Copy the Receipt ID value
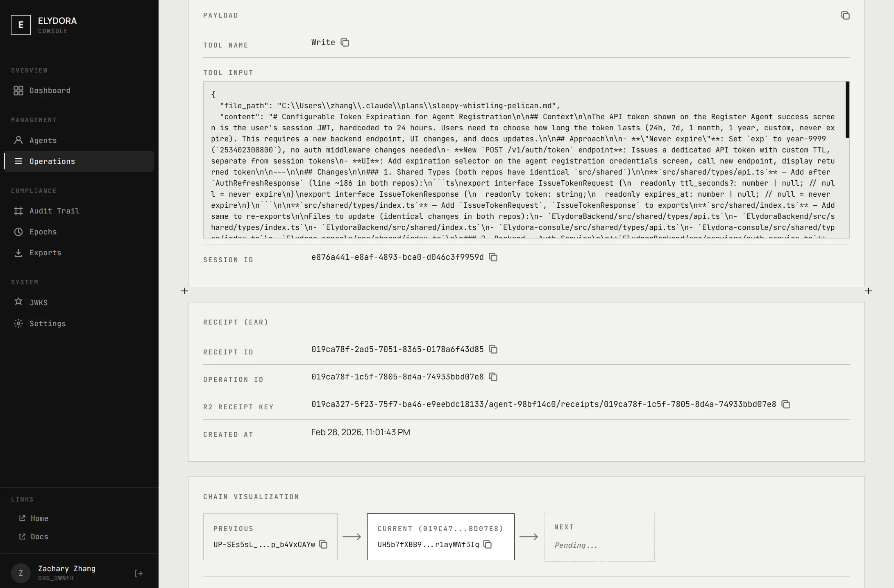894x588 pixels. click(493, 350)
